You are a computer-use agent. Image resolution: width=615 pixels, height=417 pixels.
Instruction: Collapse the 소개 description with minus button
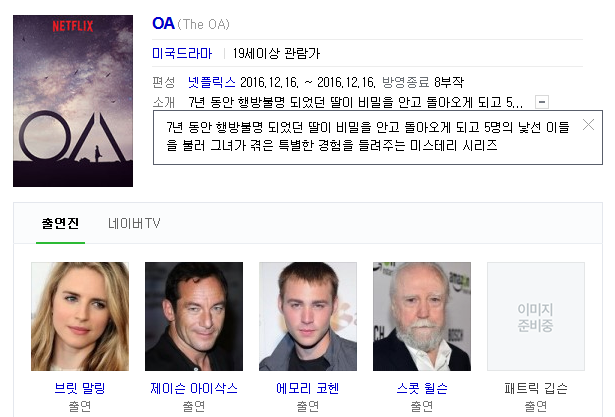pyautogui.click(x=542, y=102)
